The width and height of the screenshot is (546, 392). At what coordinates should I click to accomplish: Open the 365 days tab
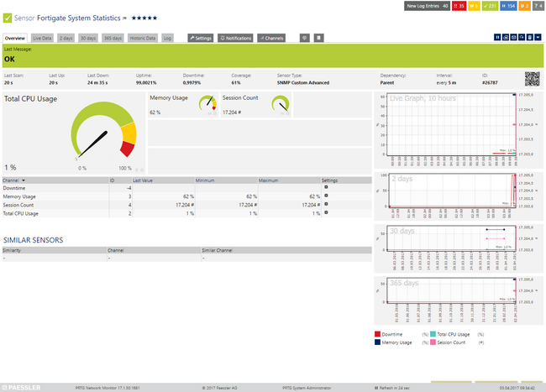click(113, 39)
